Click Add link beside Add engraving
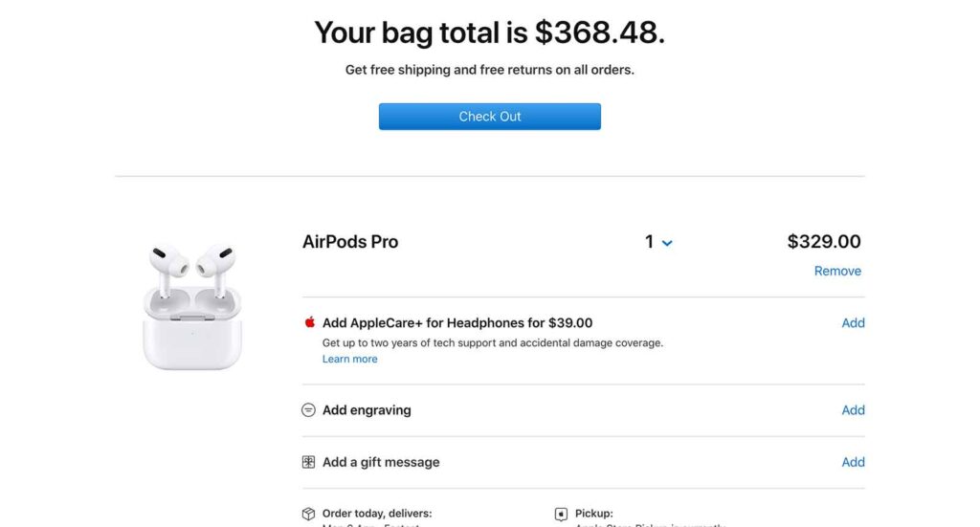Screen dimensions: 980x527 [x=853, y=410]
